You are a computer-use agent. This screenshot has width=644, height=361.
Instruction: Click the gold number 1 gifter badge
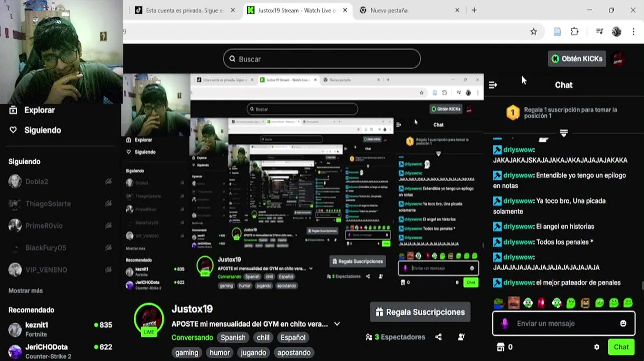[513, 113]
